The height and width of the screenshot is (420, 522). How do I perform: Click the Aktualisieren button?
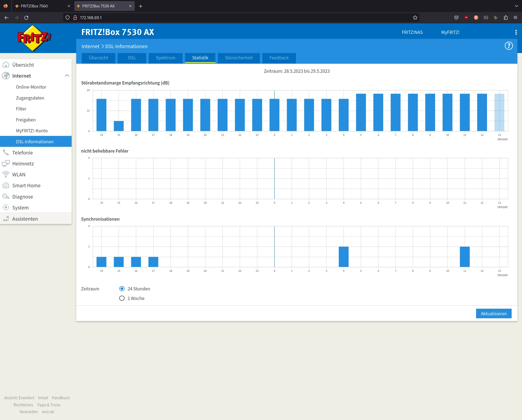coord(494,314)
